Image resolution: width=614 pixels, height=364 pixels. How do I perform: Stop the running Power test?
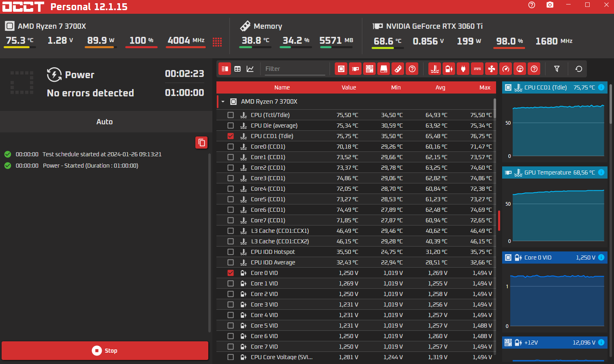(105, 351)
